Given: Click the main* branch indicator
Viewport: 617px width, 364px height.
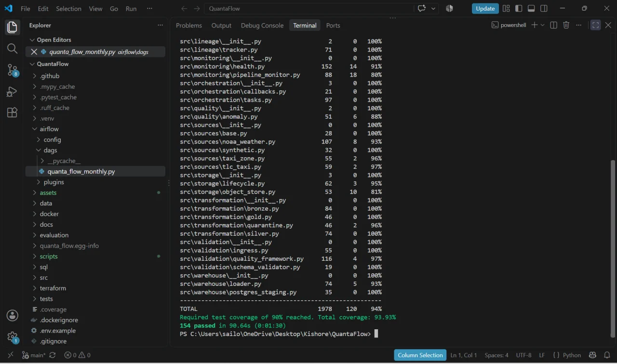Looking at the screenshot, I should (x=34, y=355).
